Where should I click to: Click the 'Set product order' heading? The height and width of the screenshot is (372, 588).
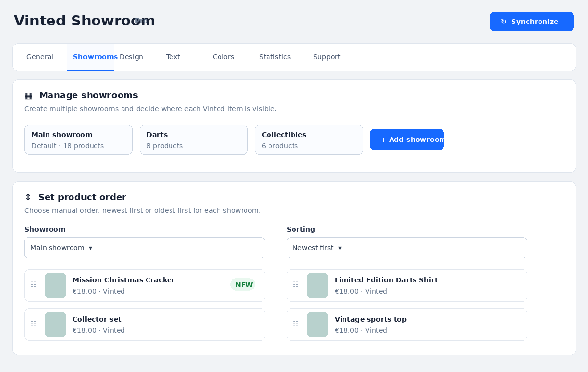pyautogui.click(x=82, y=197)
